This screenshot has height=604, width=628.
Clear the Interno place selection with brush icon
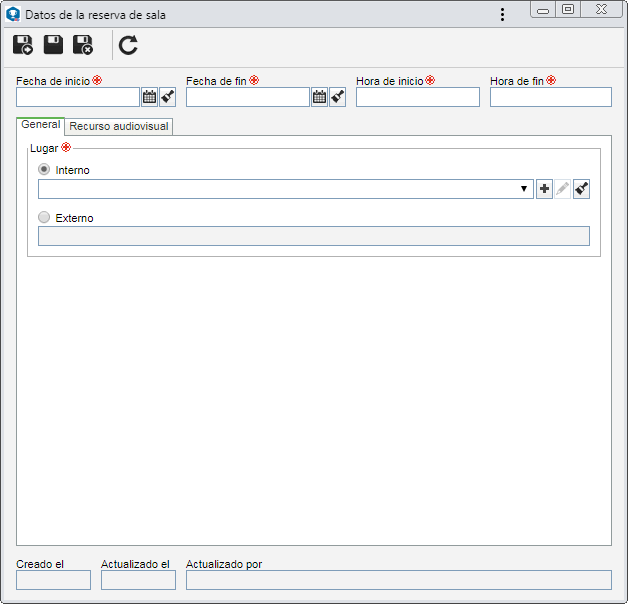point(581,189)
